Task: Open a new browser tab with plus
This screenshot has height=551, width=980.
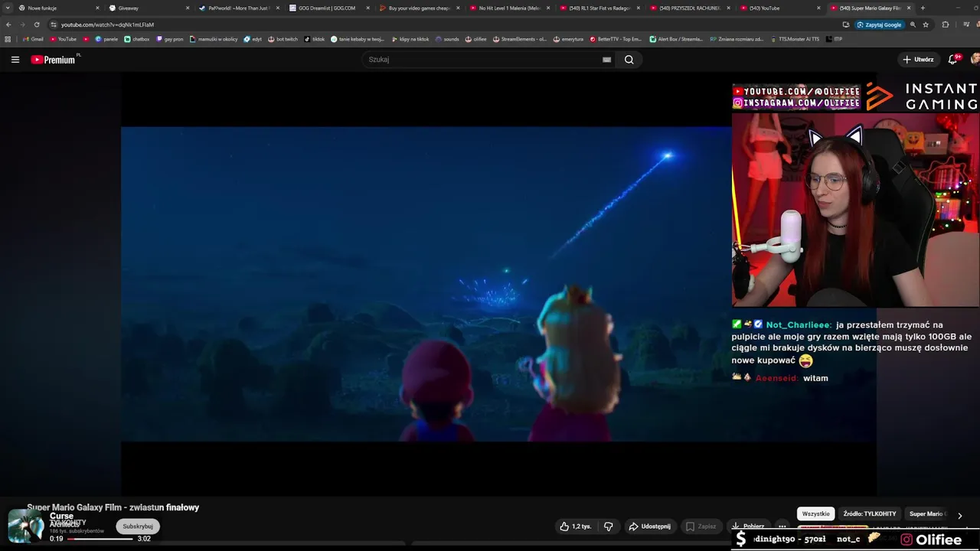Action: pyautogui.click(x=923, y=8)
